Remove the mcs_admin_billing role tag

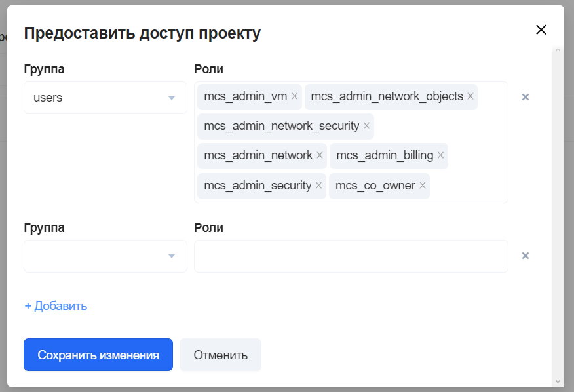pos(441,155)
